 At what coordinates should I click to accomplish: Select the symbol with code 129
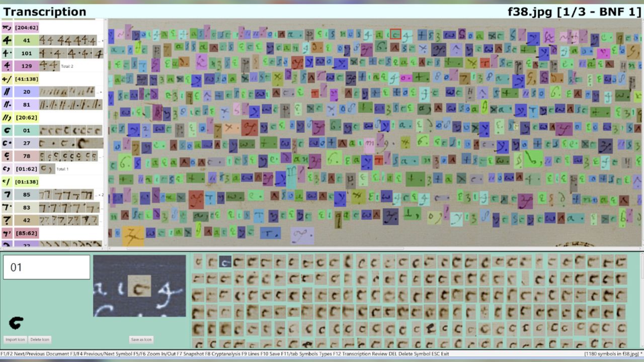[26, 66]
